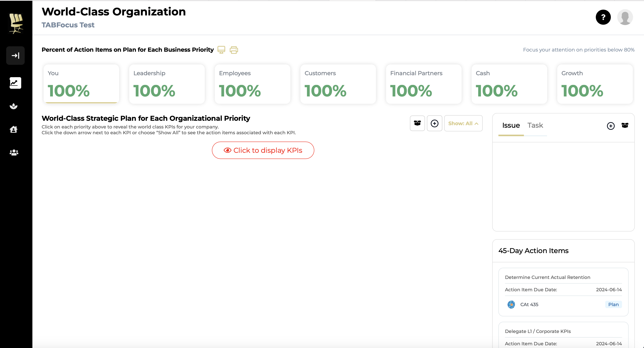Open Determine Current Actual Retention item
The height and width of the screenshot is (348, 644).
548,277
